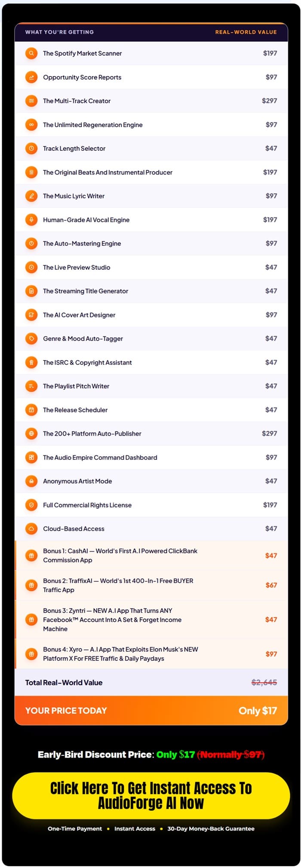Click the Release Scheduler calendar icon
The image size is (301, 868).
31,410
